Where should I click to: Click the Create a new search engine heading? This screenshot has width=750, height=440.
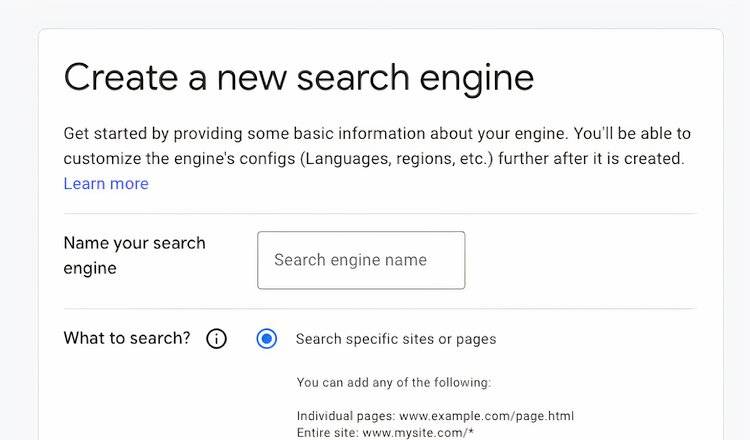pos(298,77)
